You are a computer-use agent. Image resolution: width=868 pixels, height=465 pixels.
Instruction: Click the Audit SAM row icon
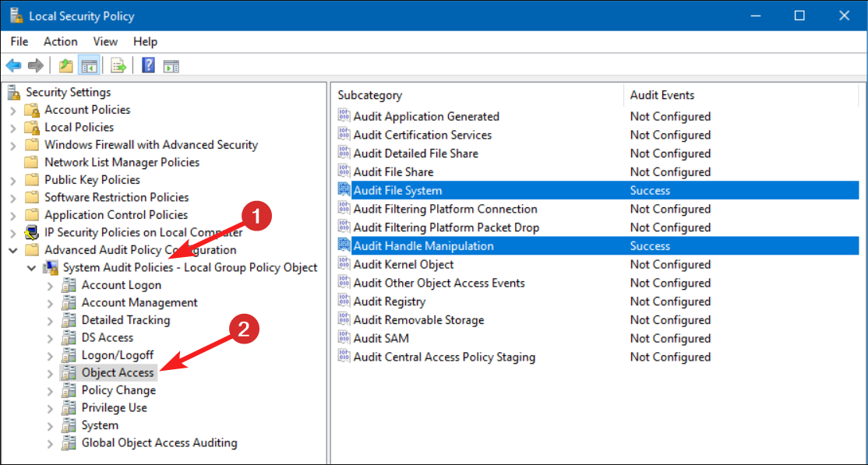344,338
